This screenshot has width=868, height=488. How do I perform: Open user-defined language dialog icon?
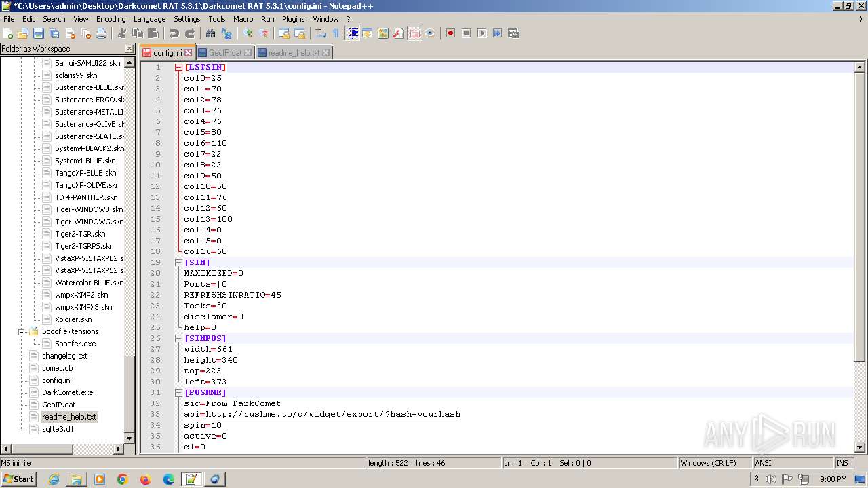[x=368, y=33]
